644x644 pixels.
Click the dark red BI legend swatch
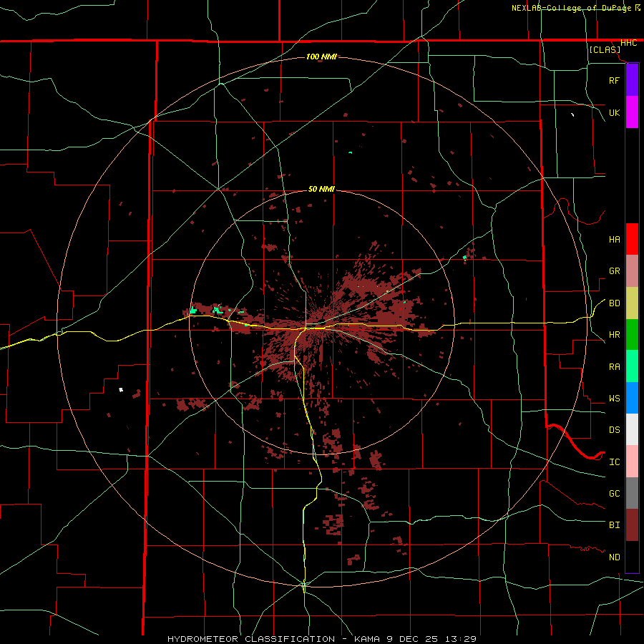click(x=632, y=525)
